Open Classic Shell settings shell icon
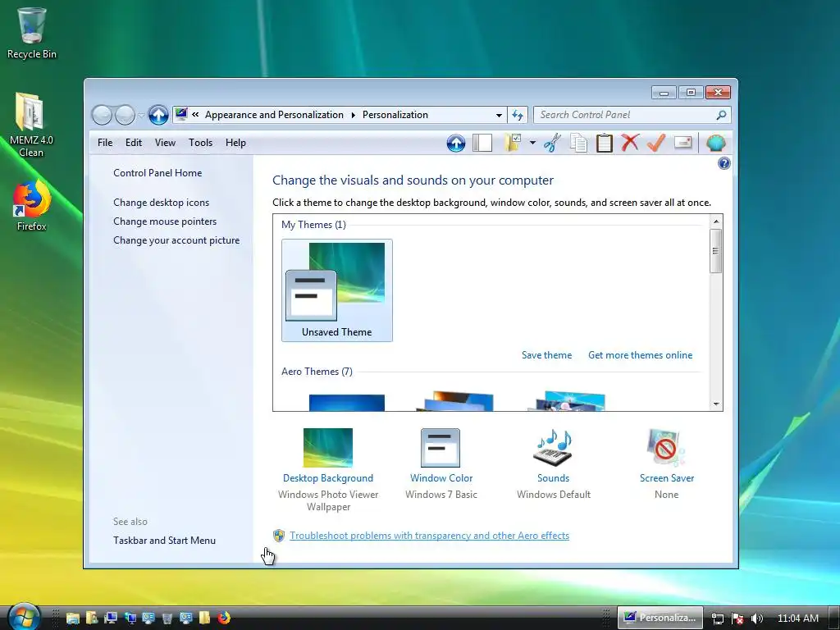 pyautogui.click(x=715, y=143)
